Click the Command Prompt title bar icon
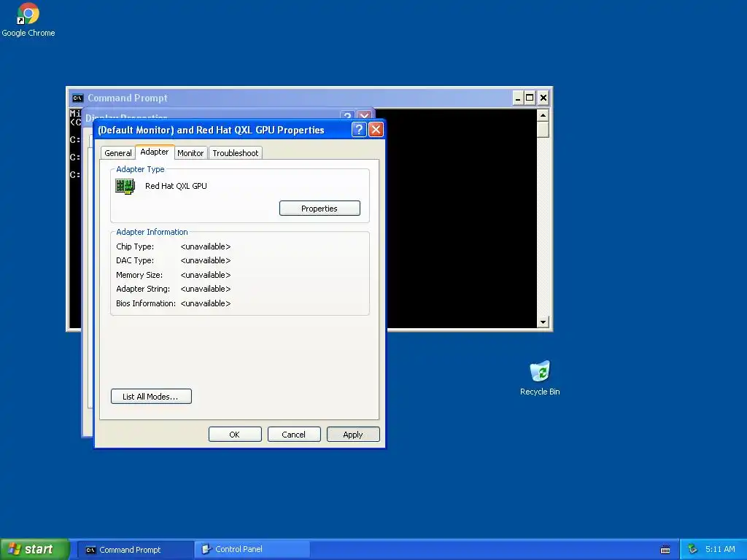747x560 pixels. tap(77, 98)
